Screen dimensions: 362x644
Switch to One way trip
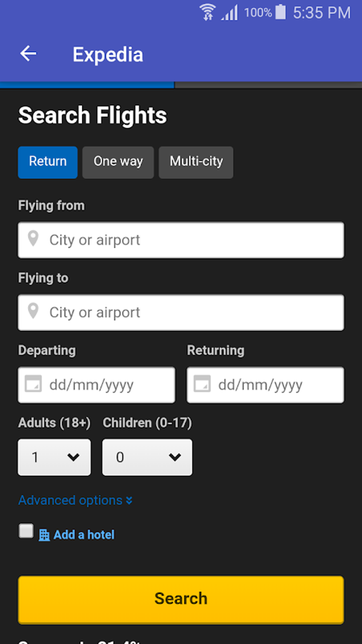click(x=118, y=162)
